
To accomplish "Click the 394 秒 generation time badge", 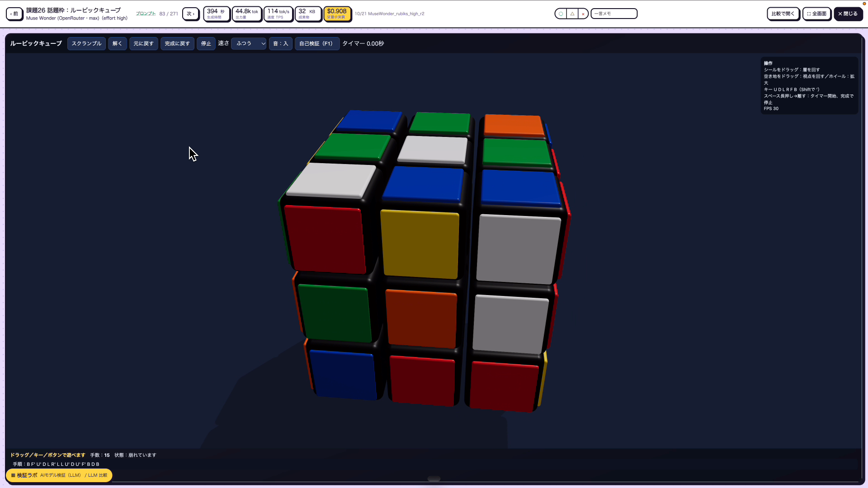I will point(217,14).
